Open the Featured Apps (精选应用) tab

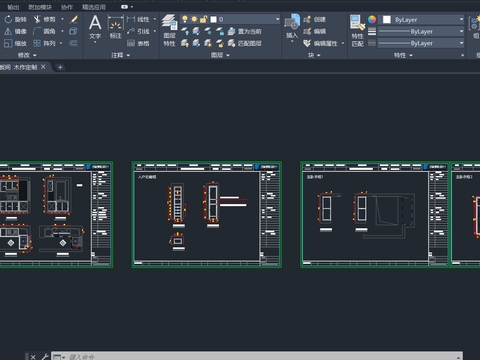[x=94, y=7]
